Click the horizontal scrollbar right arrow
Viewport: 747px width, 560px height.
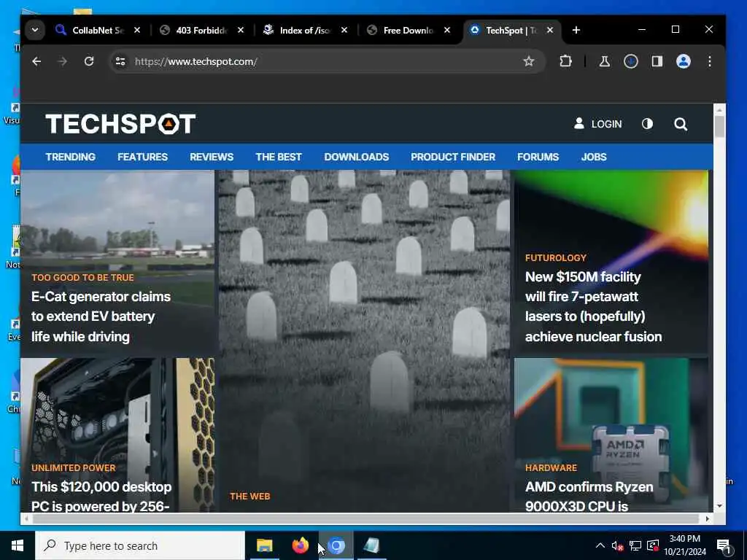[x=707, y=518]
